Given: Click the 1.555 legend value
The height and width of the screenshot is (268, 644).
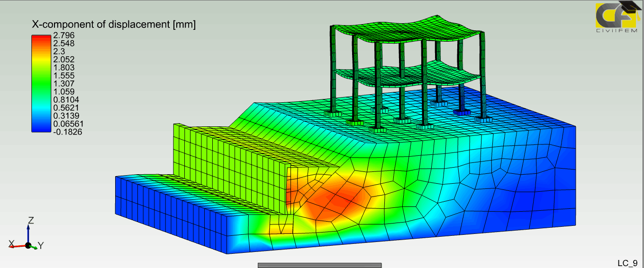Looking at the screenshot, I should 64,75.
